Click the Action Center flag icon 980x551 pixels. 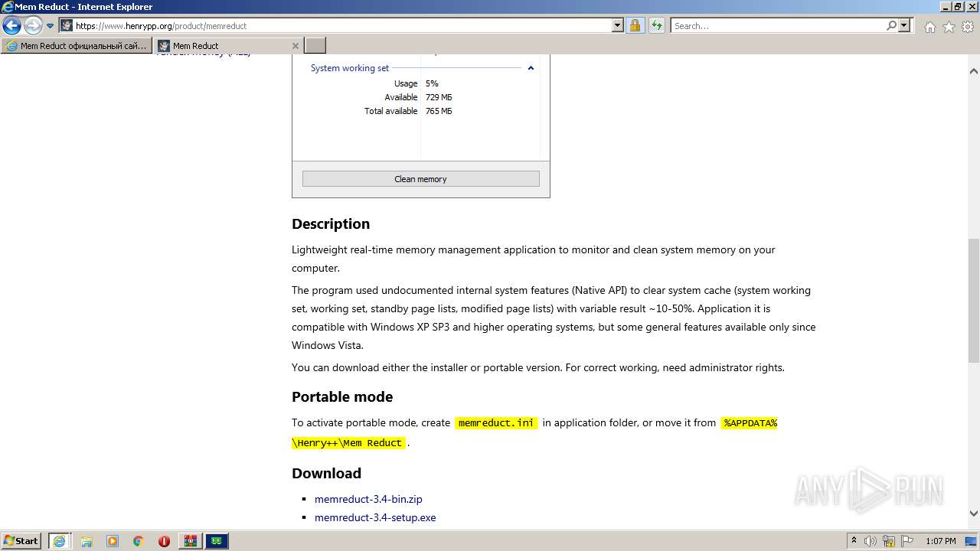pyautogui.click(x=906, y=541)
